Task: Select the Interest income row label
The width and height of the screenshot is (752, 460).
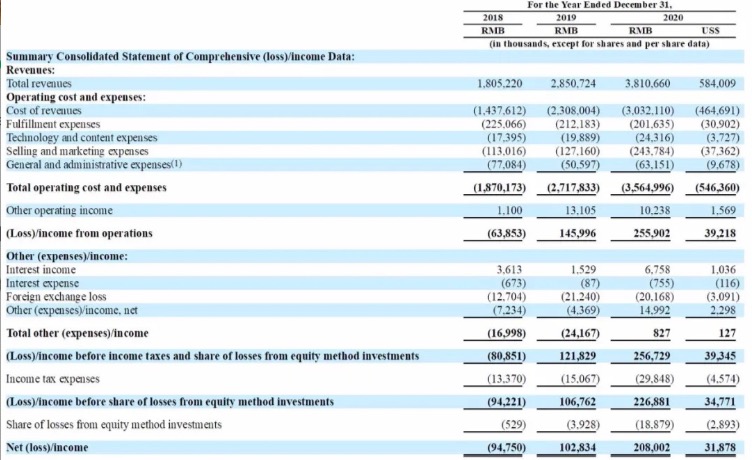Action: [x=41, y=270]
